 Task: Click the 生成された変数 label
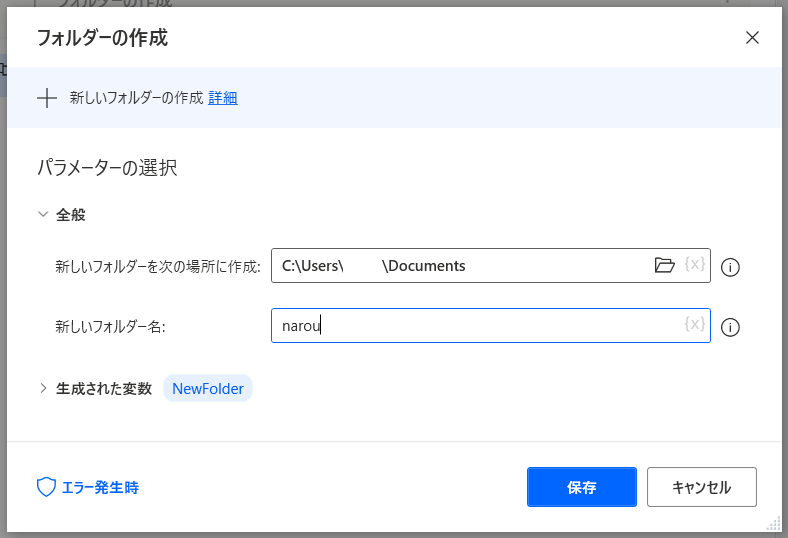[x=104, y=388]
